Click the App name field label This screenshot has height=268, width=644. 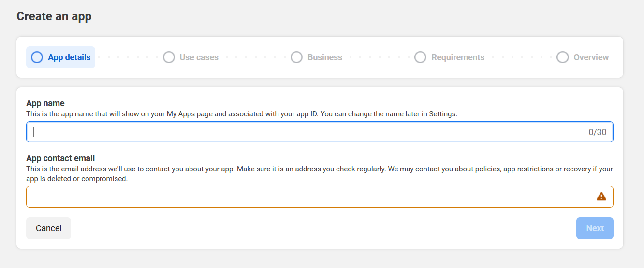pos(45,103)
